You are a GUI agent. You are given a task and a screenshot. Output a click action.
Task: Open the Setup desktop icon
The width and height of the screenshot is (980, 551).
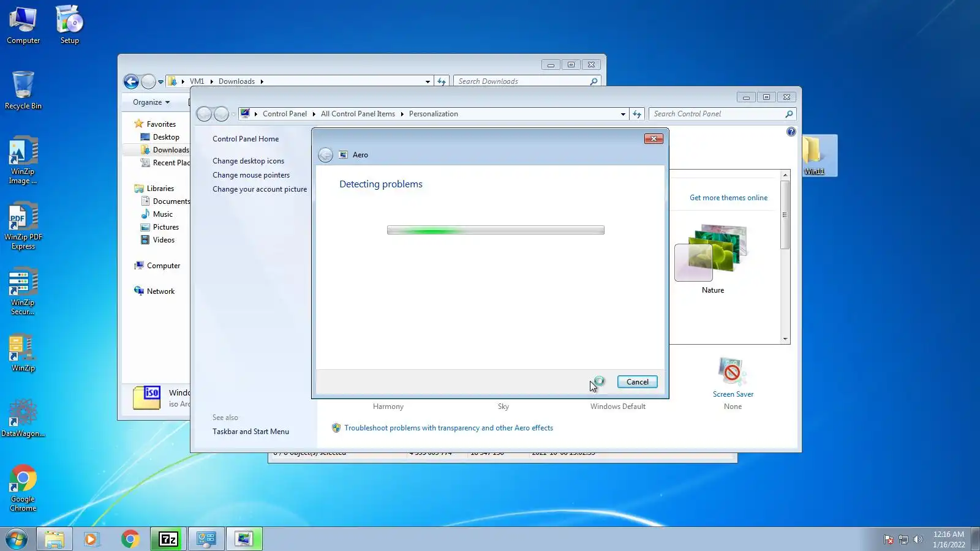pos(69,25)
